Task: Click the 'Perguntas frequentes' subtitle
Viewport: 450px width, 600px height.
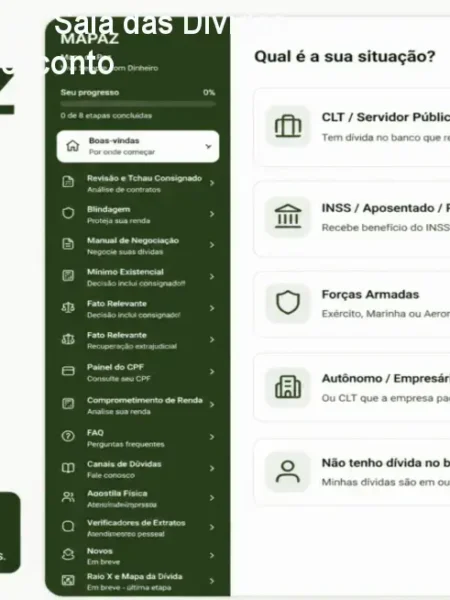Action: click(x=126, y=444)
